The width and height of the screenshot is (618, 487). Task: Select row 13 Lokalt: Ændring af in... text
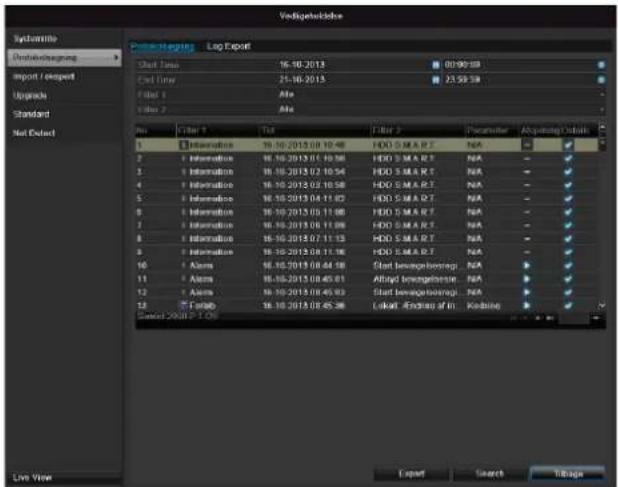(414, 306)
